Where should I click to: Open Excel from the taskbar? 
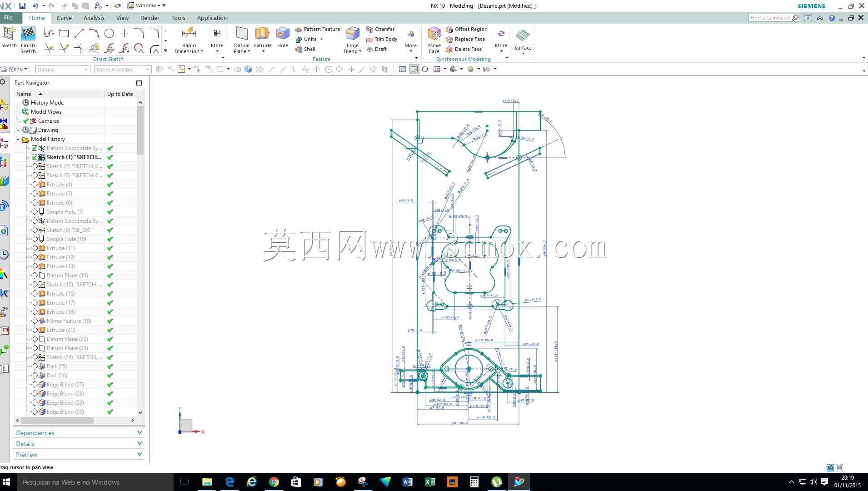point(430,482)
